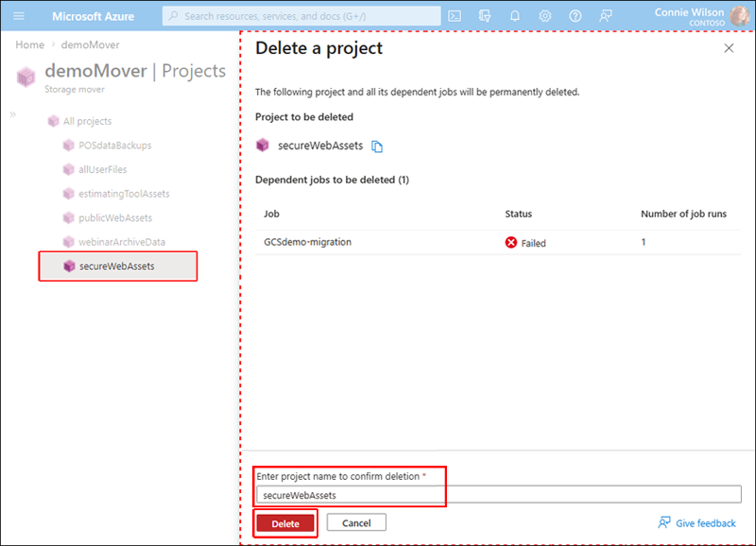This screenshot has height=546, width=756.
Task: Click the GCSdemo-migration job row
Action: pos(498,242)
